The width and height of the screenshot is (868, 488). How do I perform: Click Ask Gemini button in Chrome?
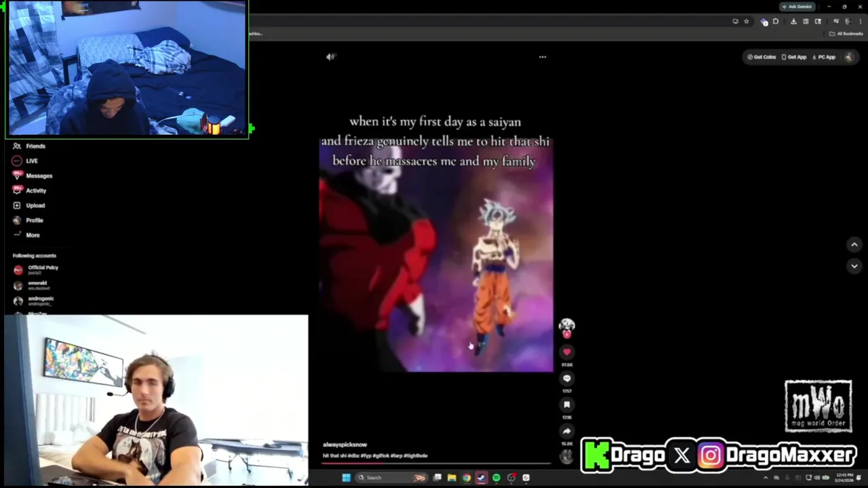click(x=797, y=7)
